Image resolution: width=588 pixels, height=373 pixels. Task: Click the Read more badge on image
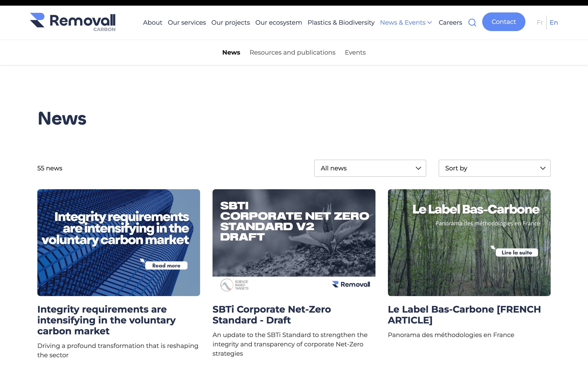(166, 265)
